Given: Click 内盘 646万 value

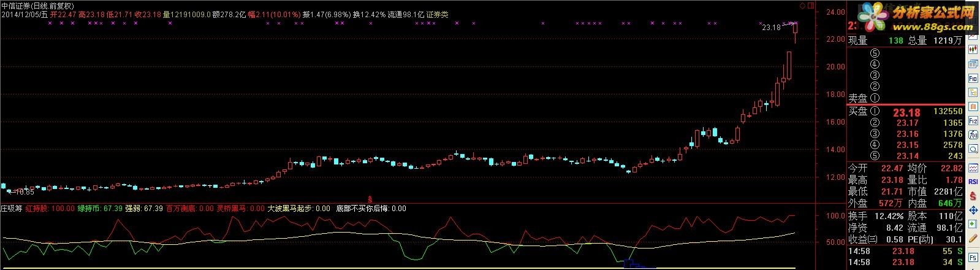Looking at the screenshot, I should pos(951,203).
